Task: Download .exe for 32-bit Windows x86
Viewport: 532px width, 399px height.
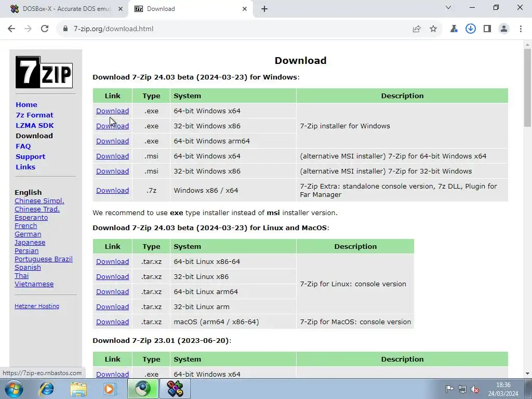Action: click(112, 126)
